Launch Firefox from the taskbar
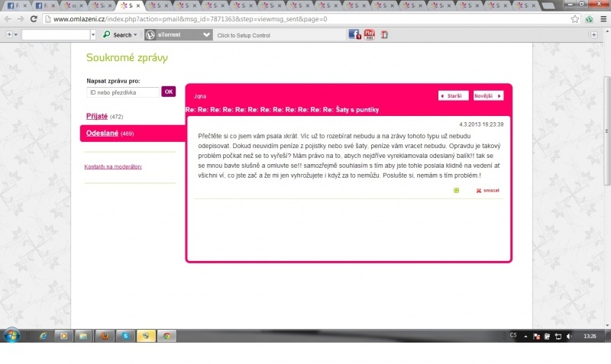 tap(103, 336)
